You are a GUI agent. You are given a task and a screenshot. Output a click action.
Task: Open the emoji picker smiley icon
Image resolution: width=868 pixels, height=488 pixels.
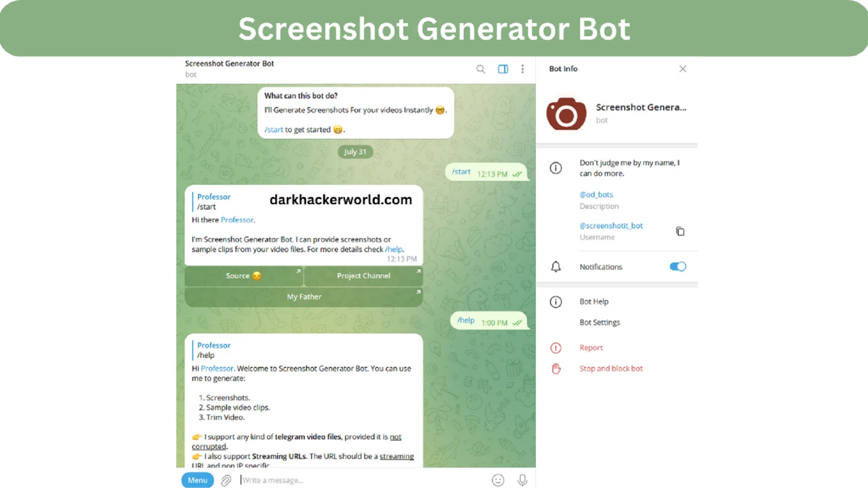point(498,480)
